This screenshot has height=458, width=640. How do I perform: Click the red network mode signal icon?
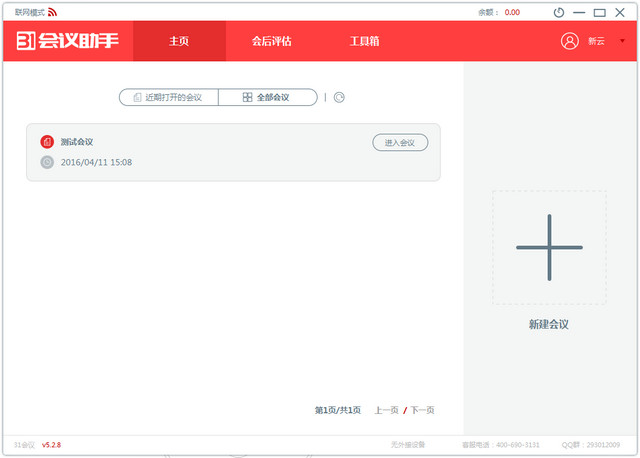(53, 12)
